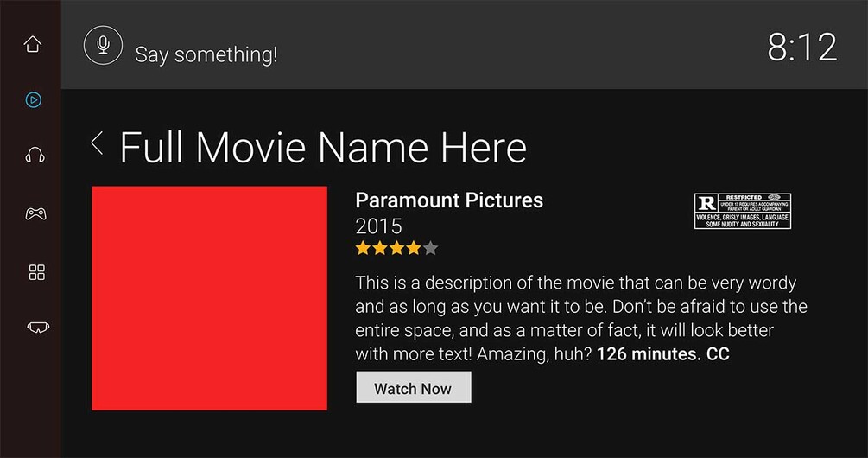Select the video play icon in sidebar
Screen dimensions: 868x458
click(33, 100)
